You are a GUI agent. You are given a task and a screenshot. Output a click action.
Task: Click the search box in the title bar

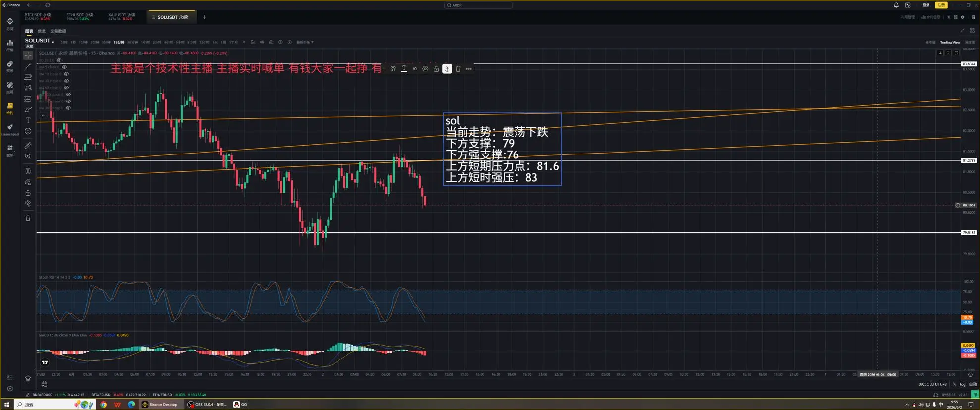[x=478, y=5]
